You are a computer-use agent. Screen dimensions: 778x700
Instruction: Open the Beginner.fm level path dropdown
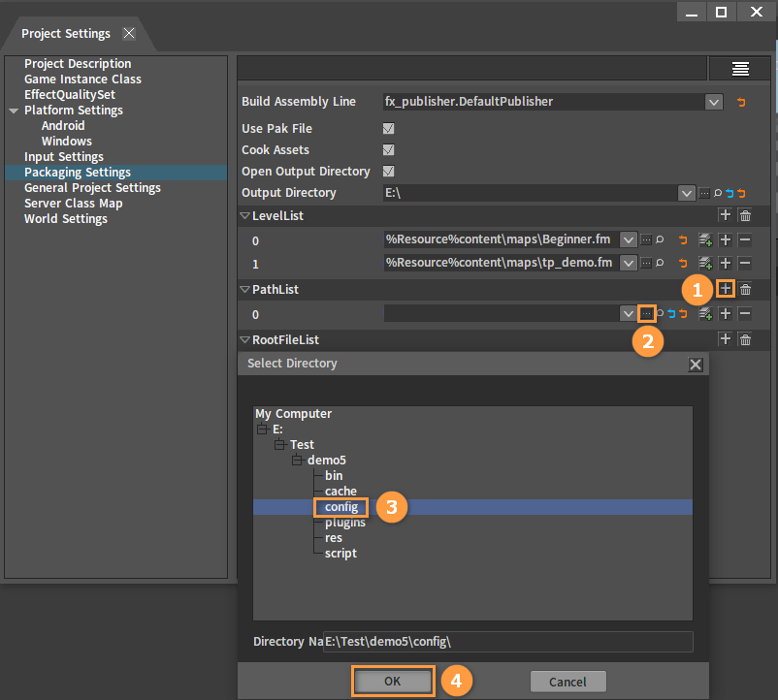(x=629, y=239)
